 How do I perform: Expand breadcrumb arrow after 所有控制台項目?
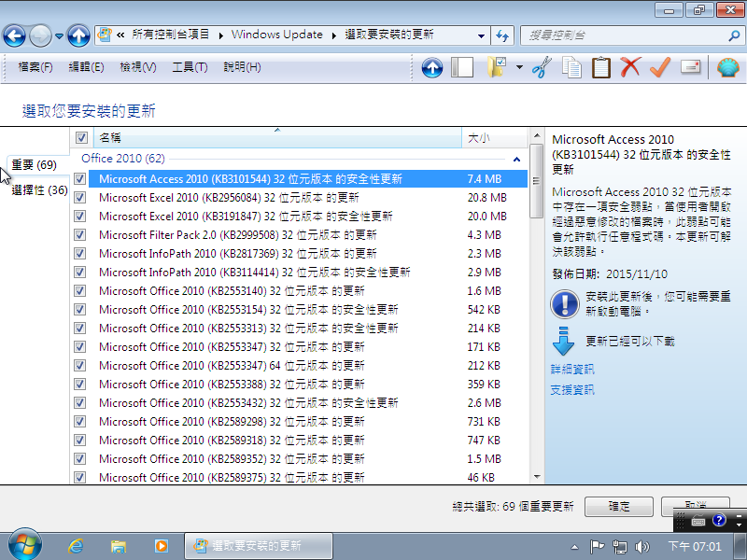click(220, 35)
